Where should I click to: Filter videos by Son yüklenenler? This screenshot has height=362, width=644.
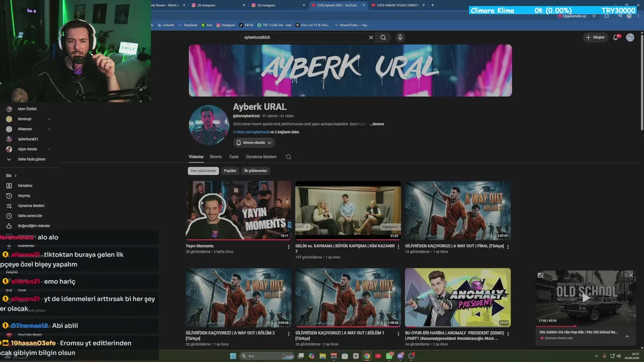[x=203, y=171]
